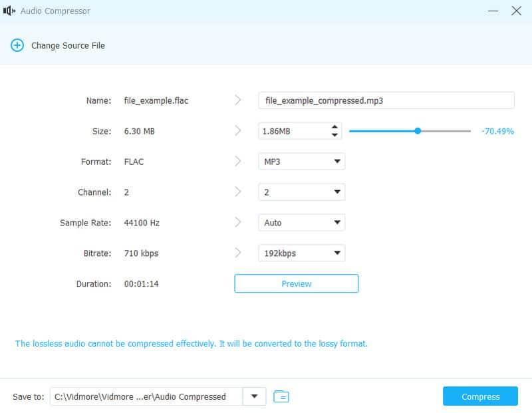Screen dimensions: 532x413
Task: Minimize the Audio Compressor window
Action: tap(493, 11)
